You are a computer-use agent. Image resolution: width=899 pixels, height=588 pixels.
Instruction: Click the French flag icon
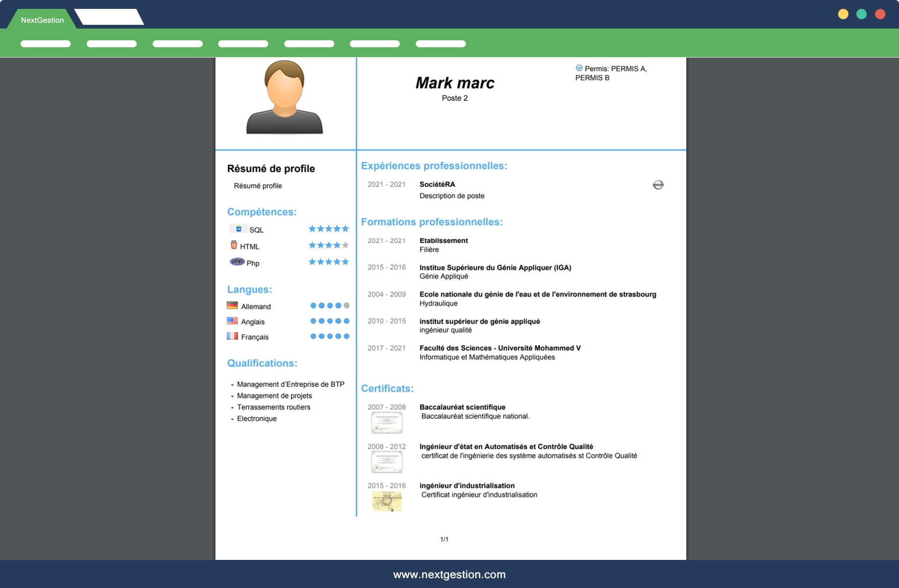point(232,336)
